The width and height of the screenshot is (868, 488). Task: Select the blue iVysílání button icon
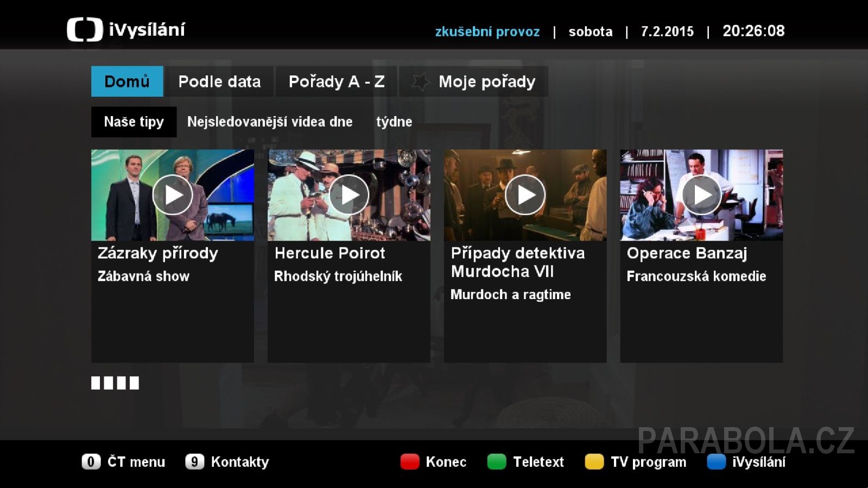pyautogui.click(x=717, y=461)
